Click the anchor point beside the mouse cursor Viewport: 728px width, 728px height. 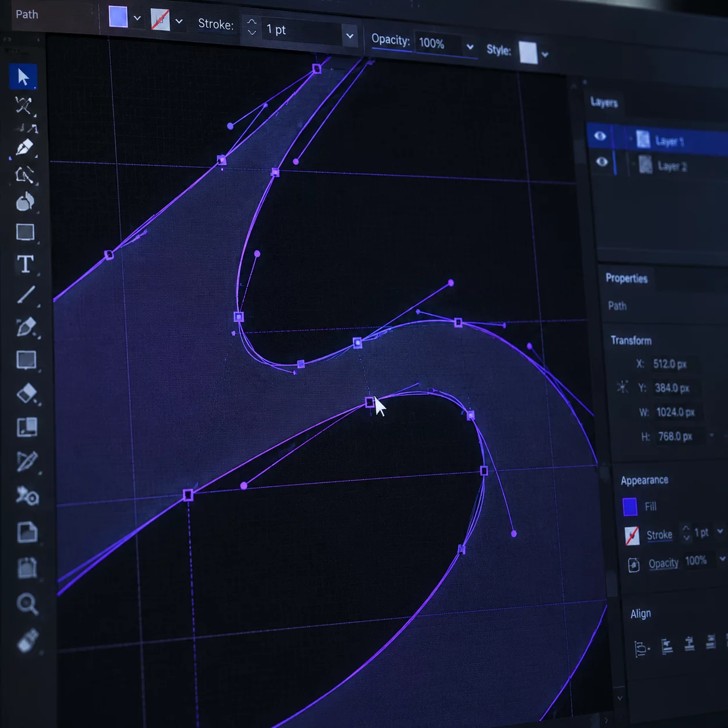tap(370, 402)
